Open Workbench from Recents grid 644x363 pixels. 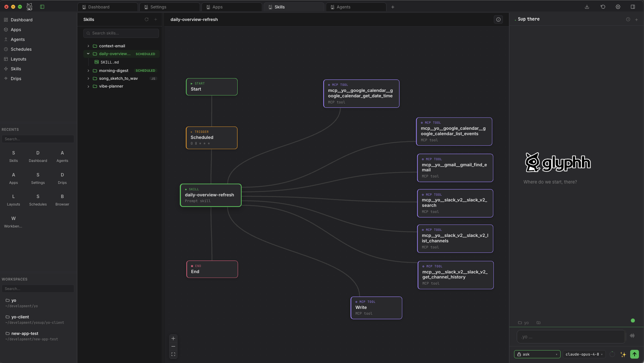coord(14,222)
